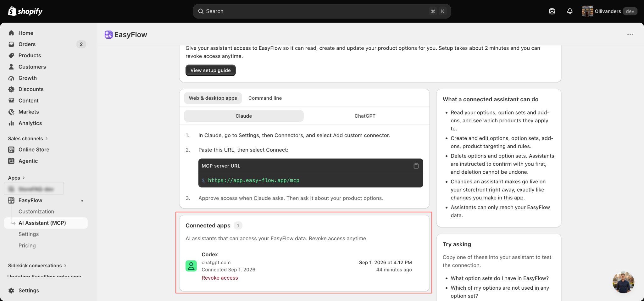Image resolution: width=644 pixels, height=301 pixels.
Task: Switch to the Command line tab
Action: (x=265, y=98)
